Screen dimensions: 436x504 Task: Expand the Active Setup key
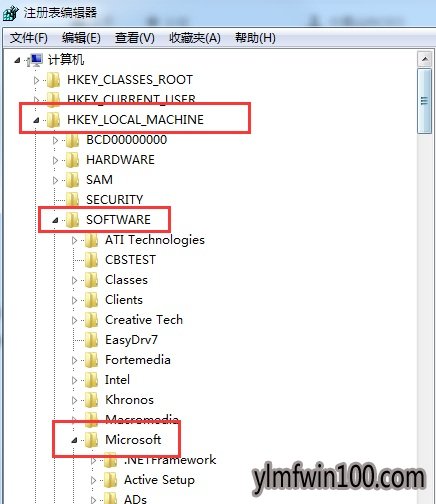coord(93,480)
